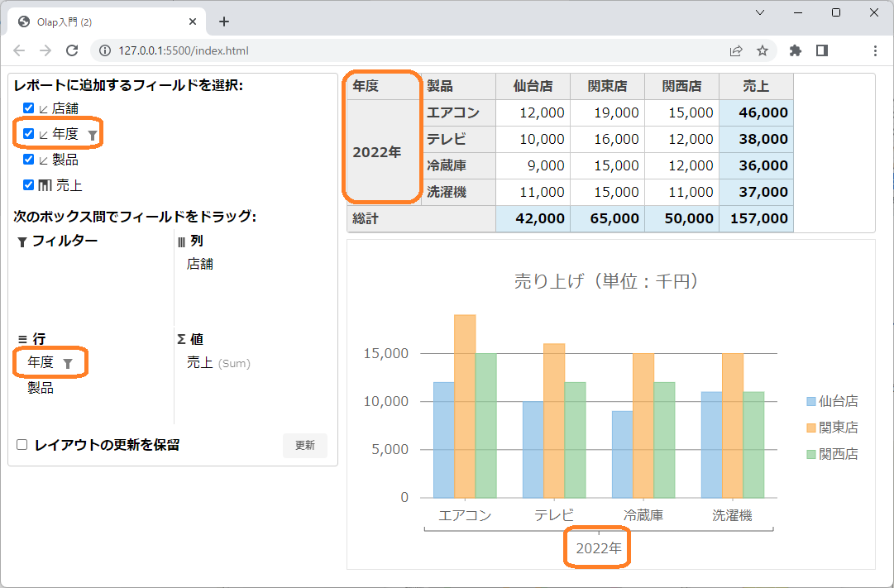Enable レイアウトの更新を保留 checkbox

pos(22,445)
